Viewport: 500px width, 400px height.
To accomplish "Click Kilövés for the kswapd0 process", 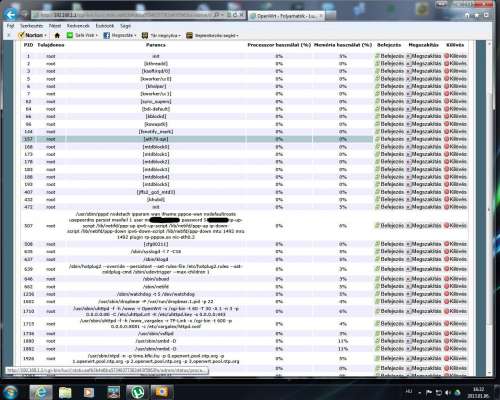I will tap(455, 124).
